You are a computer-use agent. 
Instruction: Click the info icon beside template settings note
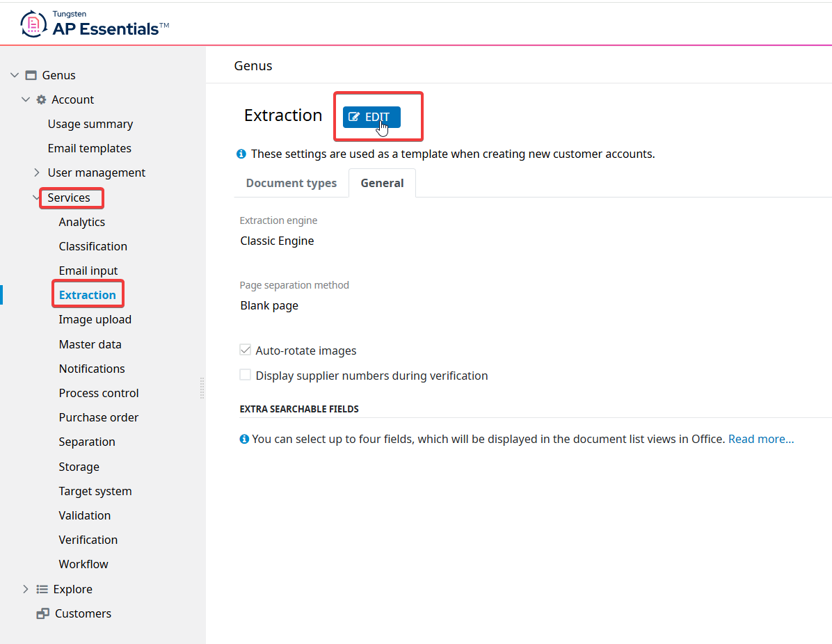[x=241, y=154]
